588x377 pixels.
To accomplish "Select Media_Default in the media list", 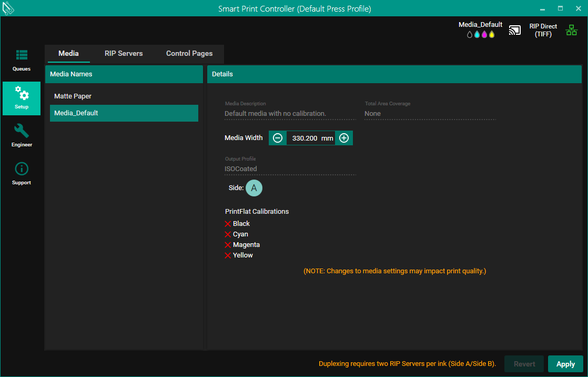I will click(x=76, y=113).
